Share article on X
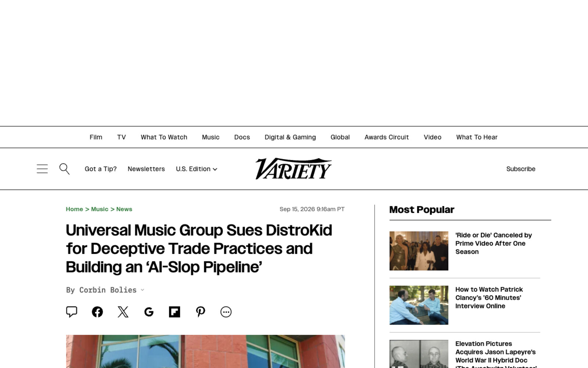The image size is (588, 368). 123,312
